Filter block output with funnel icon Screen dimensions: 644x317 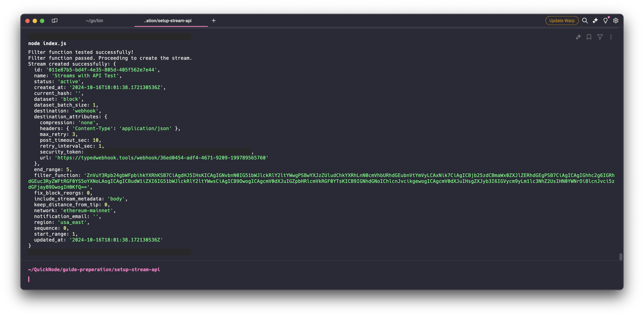pyautogui.click(x=600, y=37)
